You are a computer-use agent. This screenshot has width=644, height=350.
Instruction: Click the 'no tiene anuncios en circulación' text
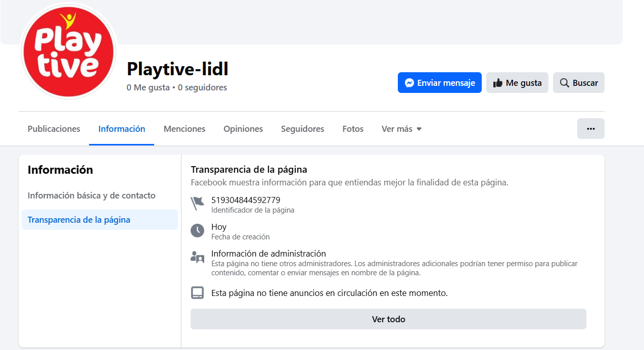(x=330, y=293)
